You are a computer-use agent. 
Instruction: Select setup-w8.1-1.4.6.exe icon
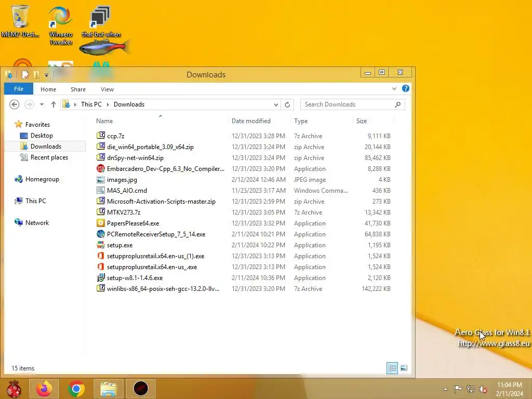point(100,277)
